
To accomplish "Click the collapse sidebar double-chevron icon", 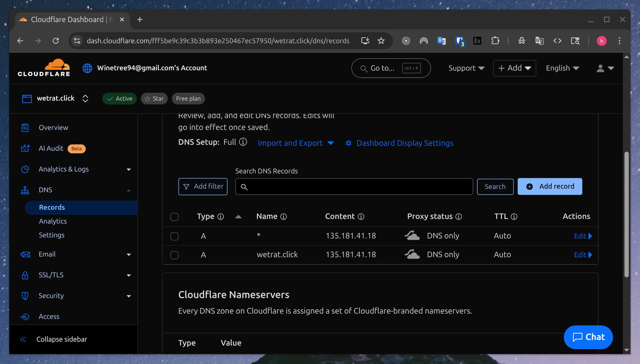I will 23,339.
